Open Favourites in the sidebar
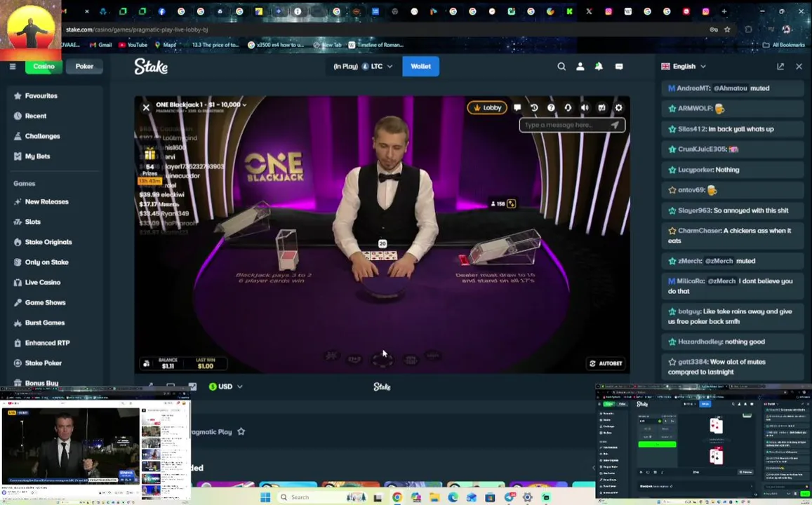This screenshot has height=505, width=812. (x=41, y=95)
